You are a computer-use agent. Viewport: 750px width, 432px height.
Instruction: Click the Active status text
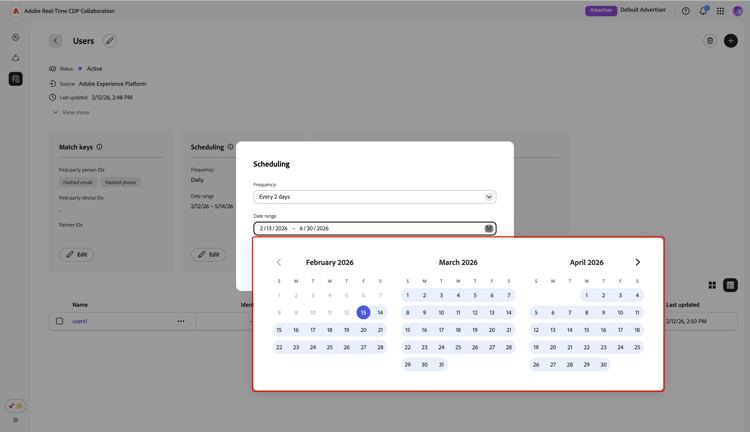[94, 68]
